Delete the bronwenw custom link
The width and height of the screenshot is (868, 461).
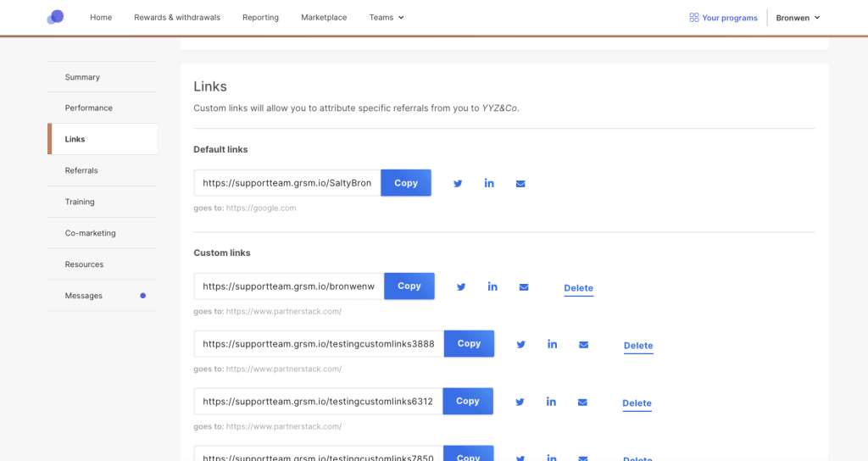578,288
